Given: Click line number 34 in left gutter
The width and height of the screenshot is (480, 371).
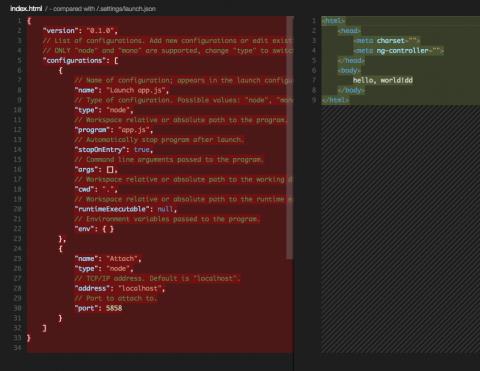Looking at the screenshot, I should (x=17, y=348).
